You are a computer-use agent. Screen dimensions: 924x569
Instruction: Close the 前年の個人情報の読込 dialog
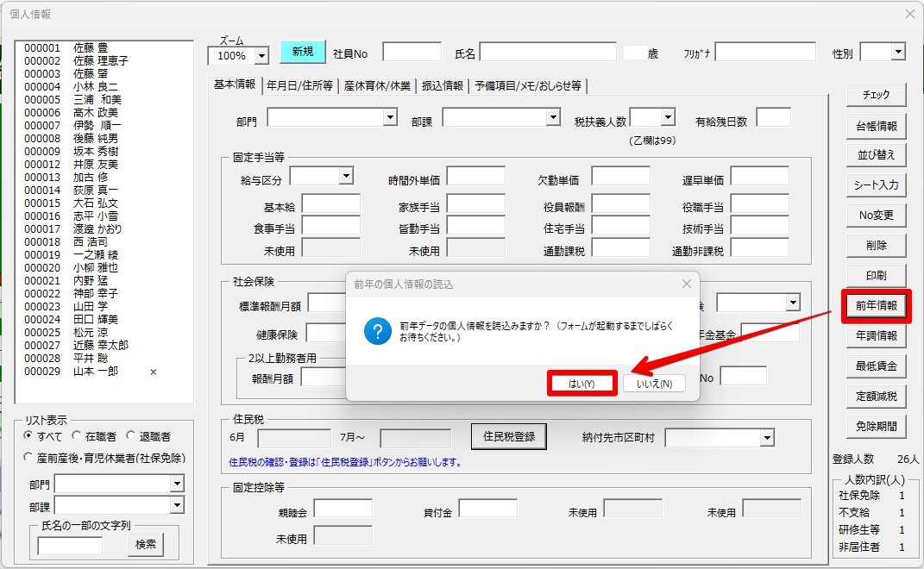point(687,284)
